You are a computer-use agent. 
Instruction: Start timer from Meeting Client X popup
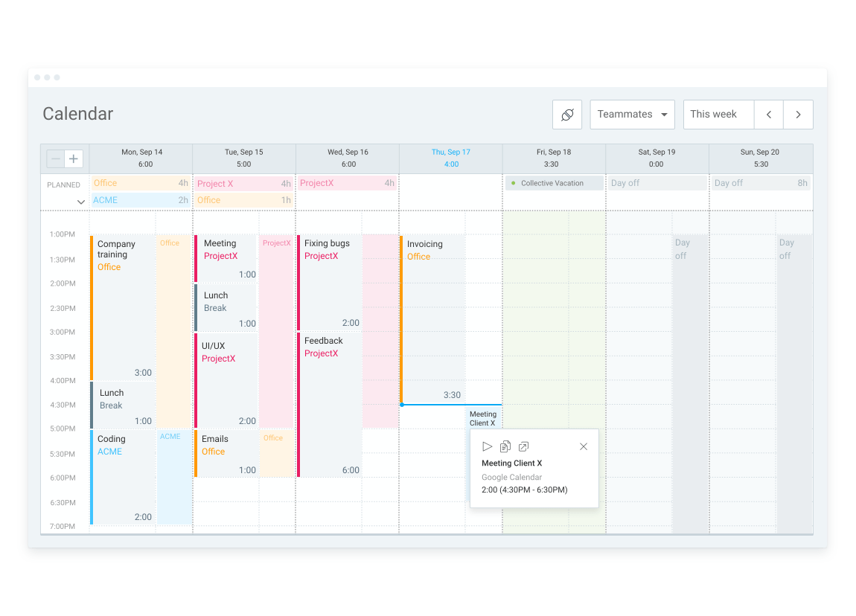coord(487,447)
